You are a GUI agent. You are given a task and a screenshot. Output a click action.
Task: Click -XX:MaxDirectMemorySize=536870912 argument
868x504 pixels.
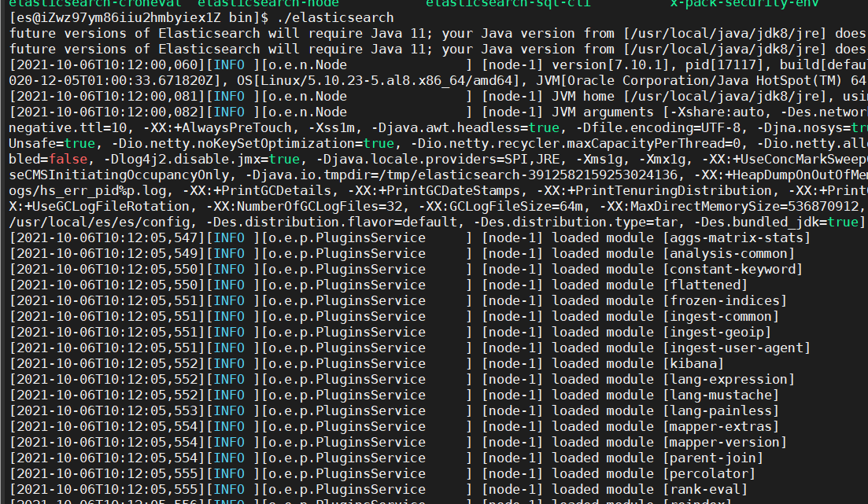tap(729, 206)
